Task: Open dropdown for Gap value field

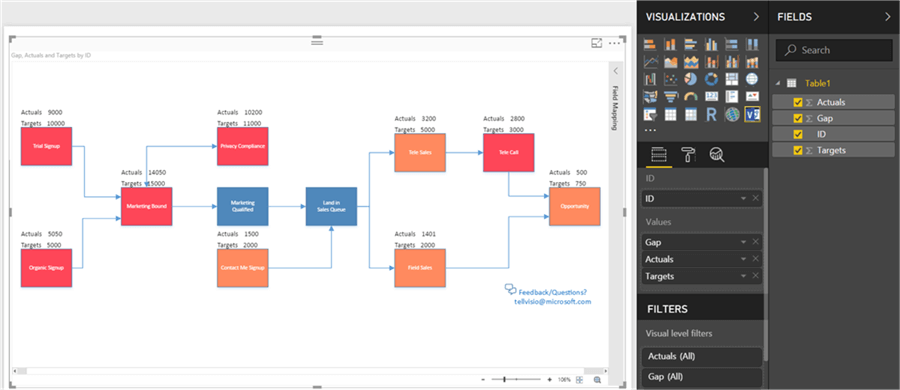Action: [744, 242]
